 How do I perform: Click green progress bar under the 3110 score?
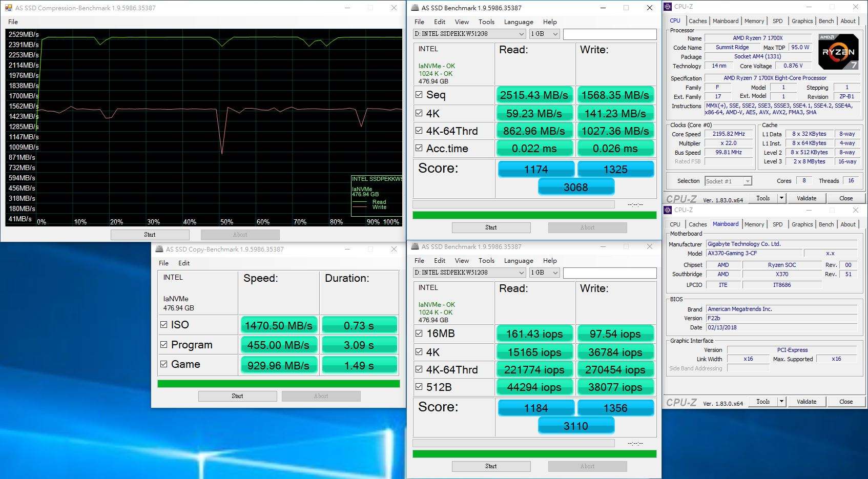tap(534, 454)
